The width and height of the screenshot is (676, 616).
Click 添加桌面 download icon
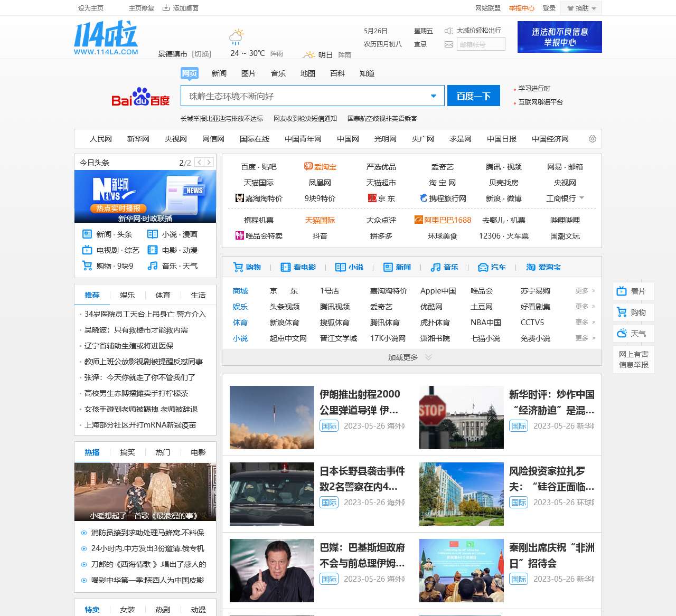tap(166, 7)
